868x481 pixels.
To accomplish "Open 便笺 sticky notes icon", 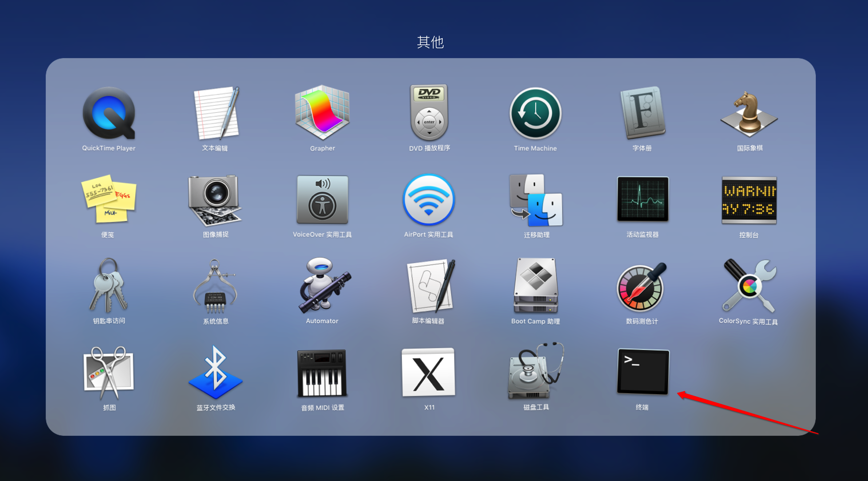I will [x=108, y=199].
